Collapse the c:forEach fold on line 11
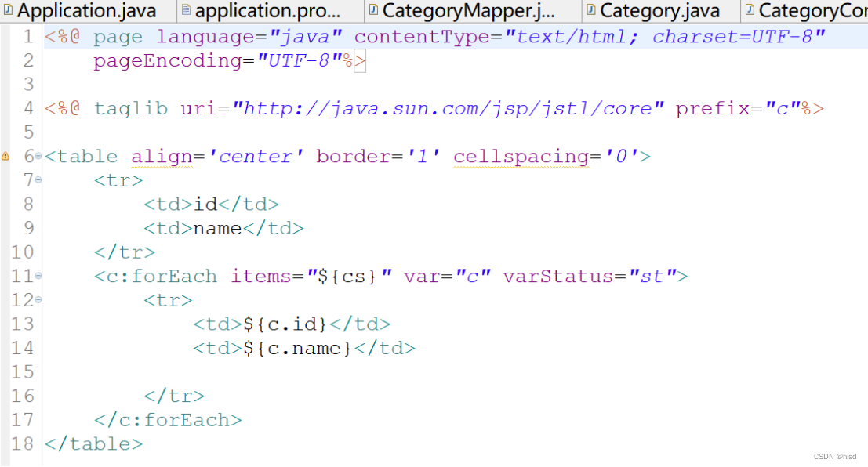This screenshot has height=467, width=868. click(39, 276)
